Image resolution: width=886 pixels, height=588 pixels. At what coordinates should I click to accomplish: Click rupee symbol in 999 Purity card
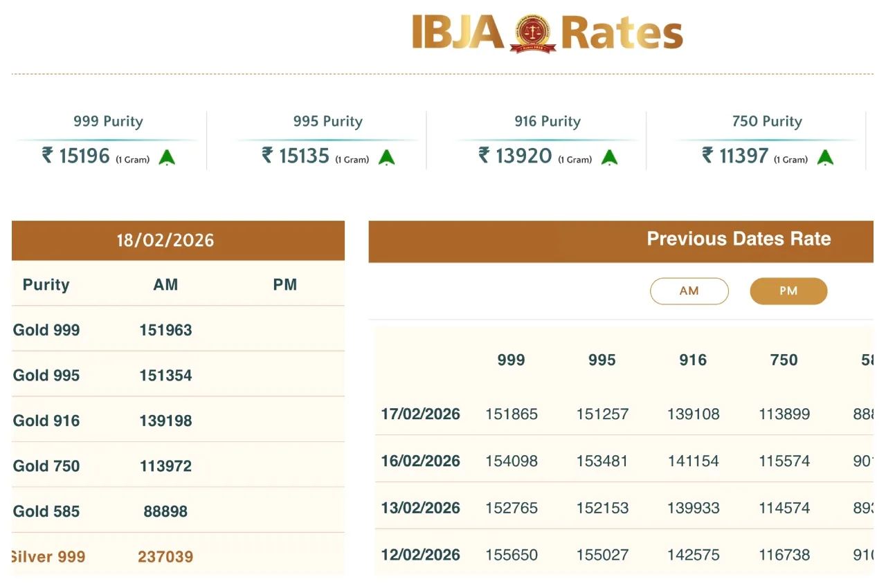47,155
